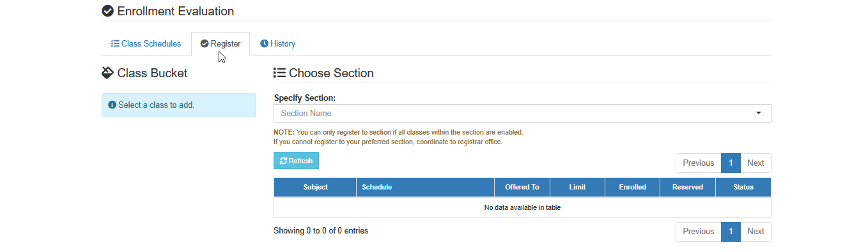Click the clock icon on the History tab
The height and width of the screenshot is (252, 868).
(x=264, y=44)
